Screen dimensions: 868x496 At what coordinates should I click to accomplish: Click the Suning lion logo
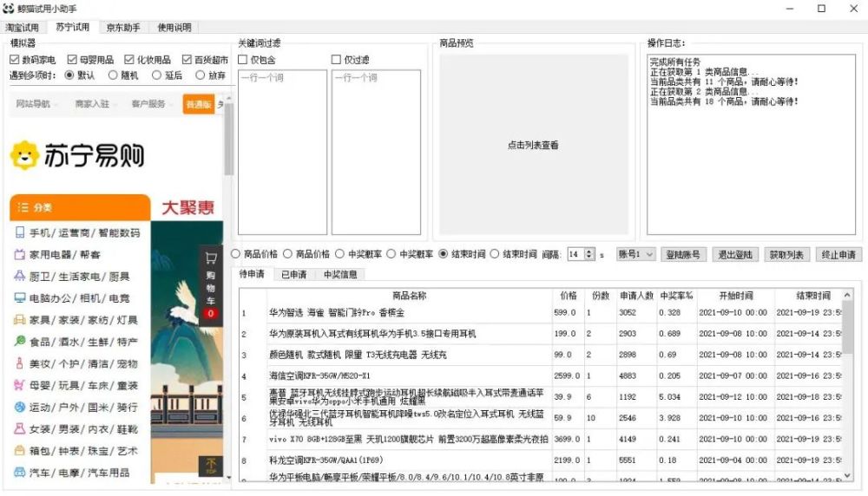tap(24, 155)
